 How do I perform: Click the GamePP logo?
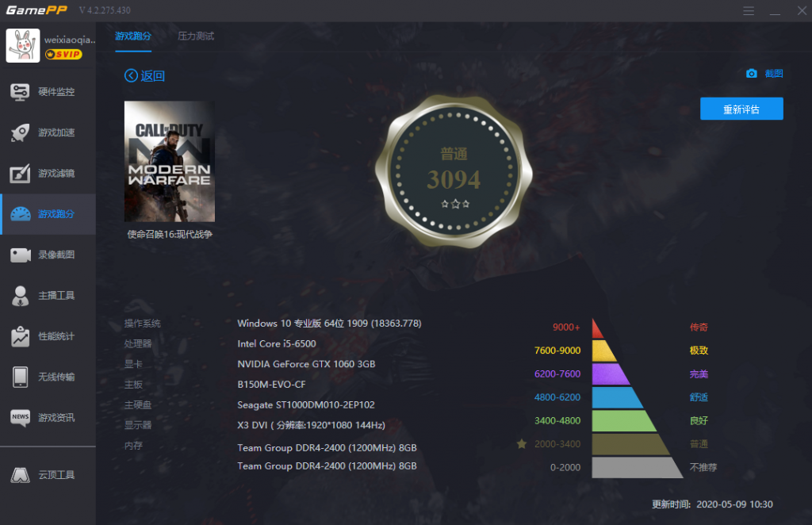[36, 10]
